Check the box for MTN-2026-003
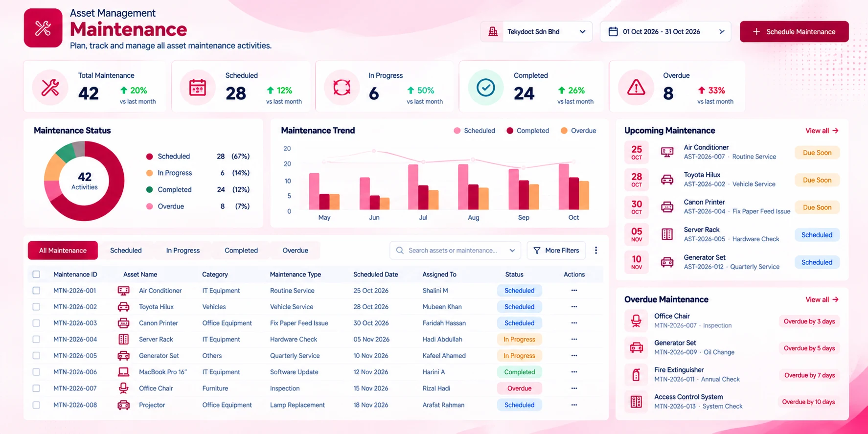Viewport: 868px width, 434px height. pyautogui.click(x=36, y=323)
